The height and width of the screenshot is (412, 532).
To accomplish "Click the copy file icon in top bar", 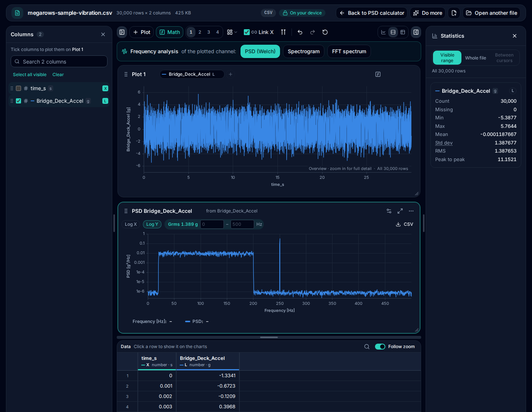I will (454, 13).
